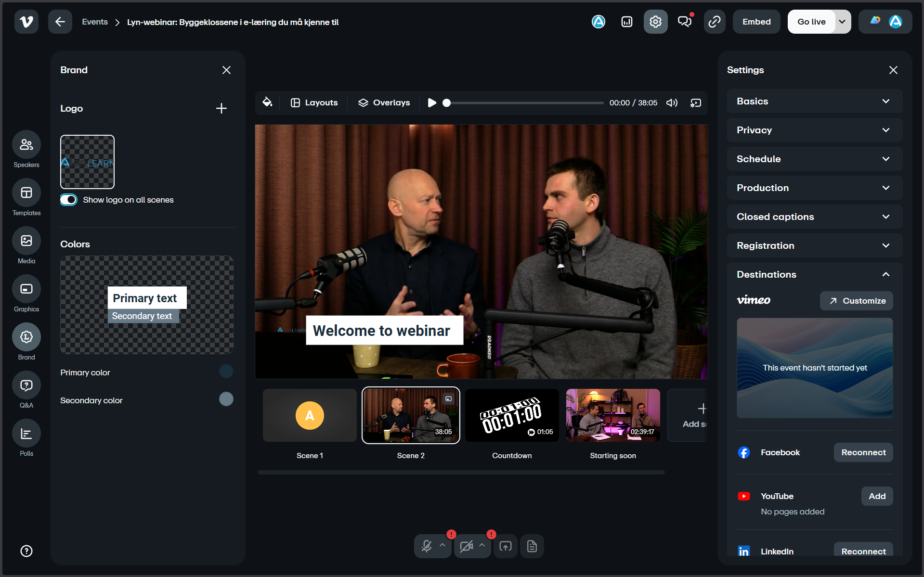The image size is (924, 577).
Task: Add a new logo with plus icon
Action: point(221,108)
